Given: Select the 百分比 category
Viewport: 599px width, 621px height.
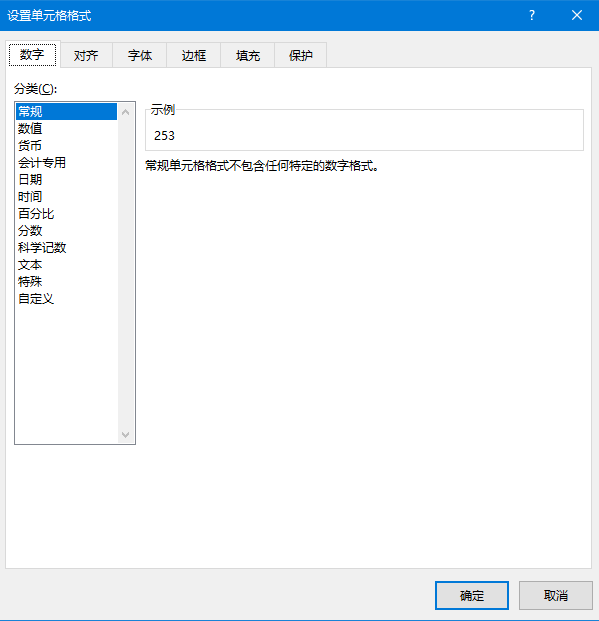Looking at the screenshot, I should pyautogui.click(x=66, y=213).
